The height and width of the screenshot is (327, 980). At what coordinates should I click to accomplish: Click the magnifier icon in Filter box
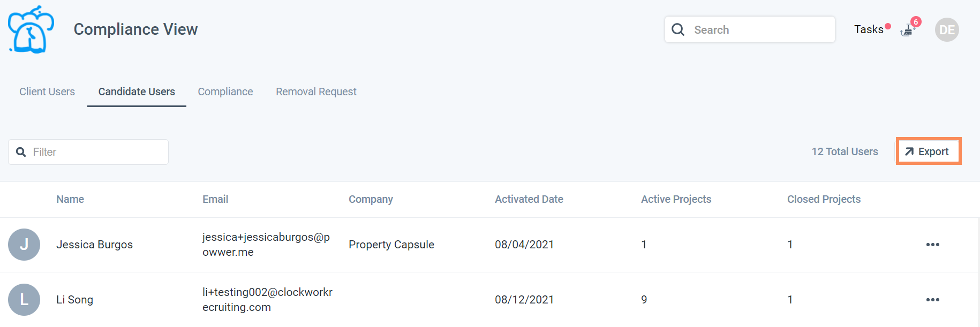[21, 152]
